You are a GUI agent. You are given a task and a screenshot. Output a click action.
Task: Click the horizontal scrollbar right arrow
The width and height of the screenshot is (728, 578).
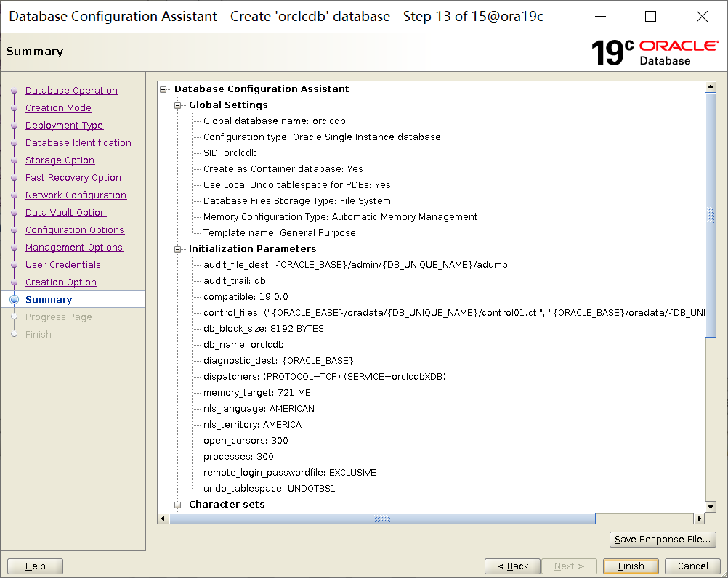[700, 518]
